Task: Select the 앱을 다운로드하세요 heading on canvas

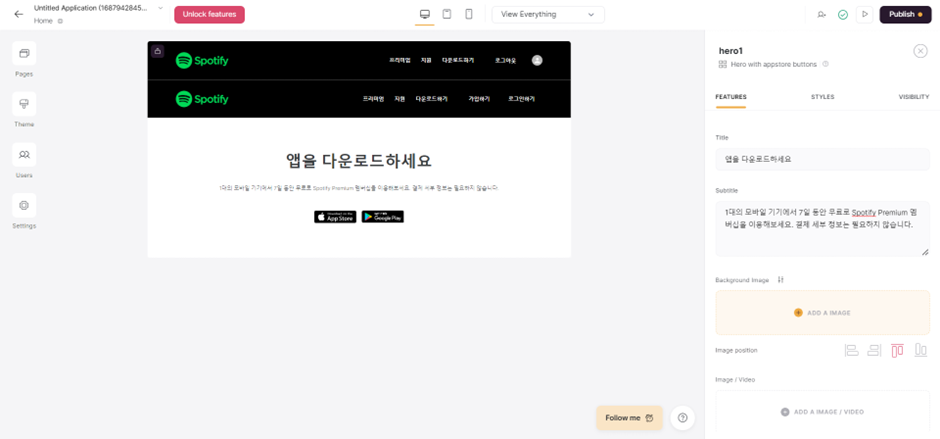Action: [x=359, y=161]
